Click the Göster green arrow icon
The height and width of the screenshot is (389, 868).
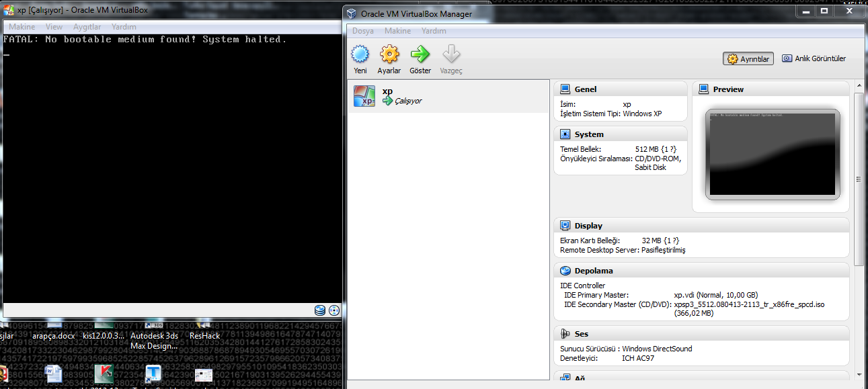click(x=420, y=54)
